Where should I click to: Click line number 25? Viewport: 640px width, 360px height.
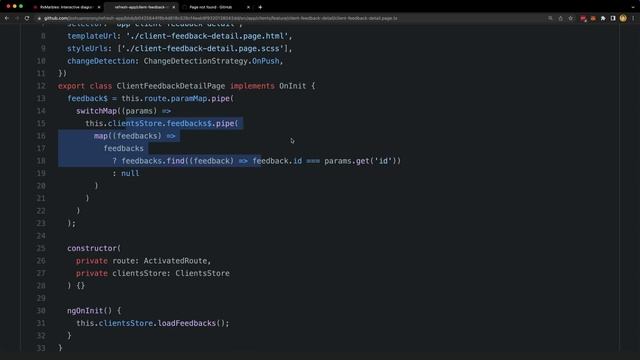[41, 248]
